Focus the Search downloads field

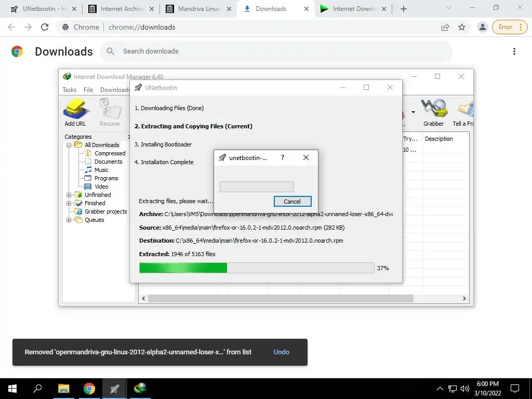pyautogui.click(x=276, y=51)
